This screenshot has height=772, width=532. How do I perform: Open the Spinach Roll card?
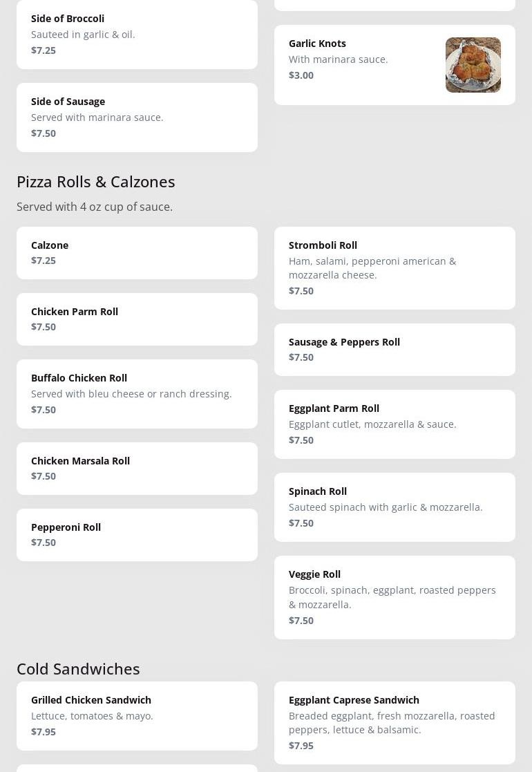[394, 507]
